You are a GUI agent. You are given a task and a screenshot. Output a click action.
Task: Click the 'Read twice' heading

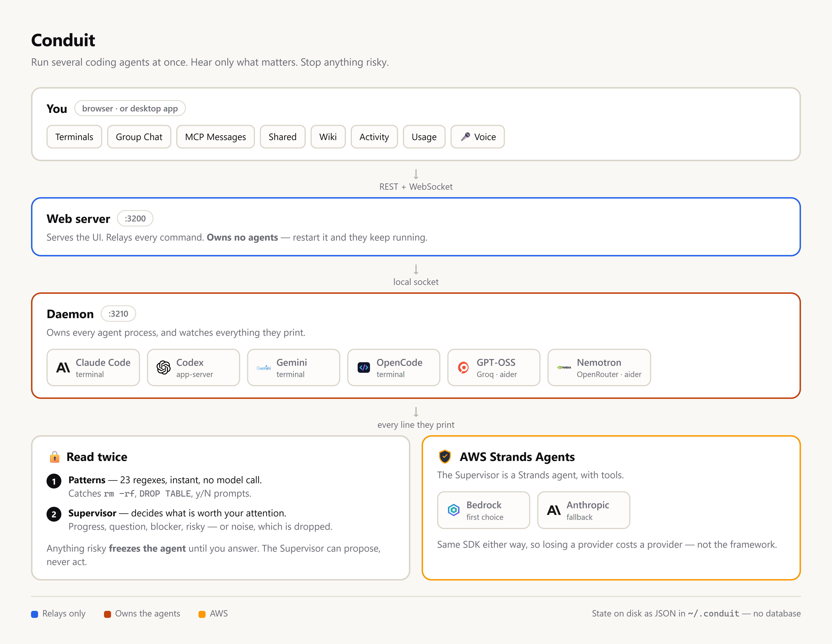coord(97,457)
